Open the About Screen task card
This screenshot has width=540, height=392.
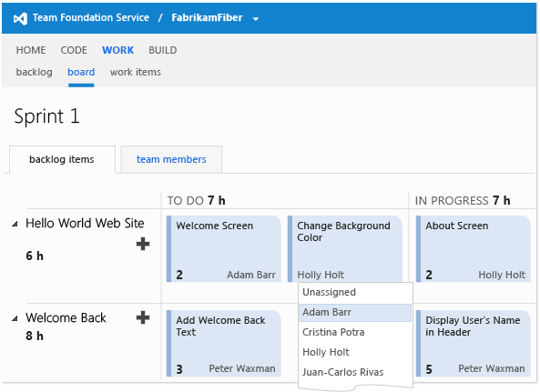point(474,249)
